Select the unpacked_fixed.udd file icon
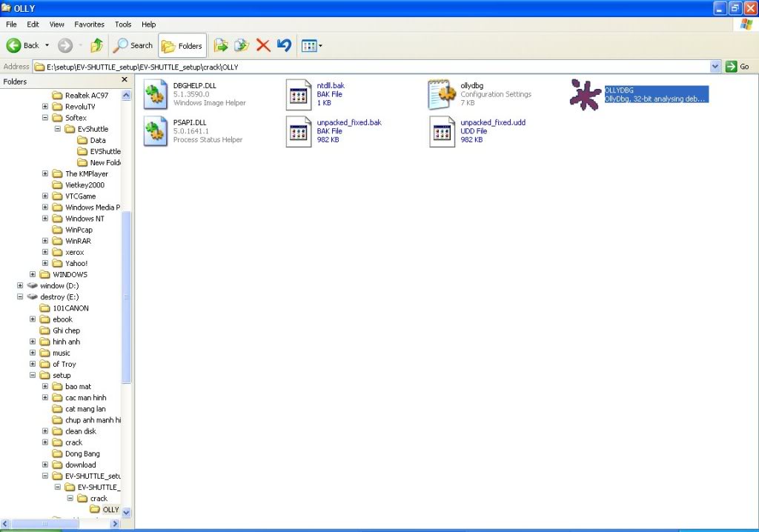 click(442, 131)
